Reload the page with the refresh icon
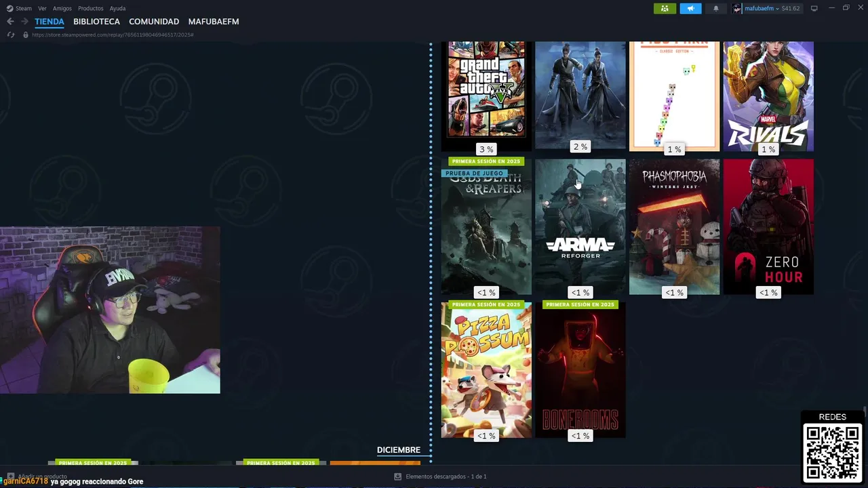The width and height of the screenshot is (868, 488). 10,35
